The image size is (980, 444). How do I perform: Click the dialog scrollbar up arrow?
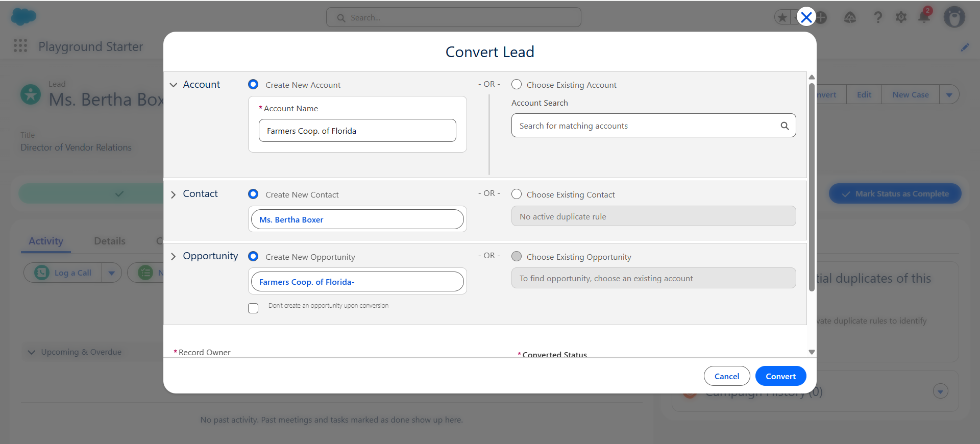point(812,77)
